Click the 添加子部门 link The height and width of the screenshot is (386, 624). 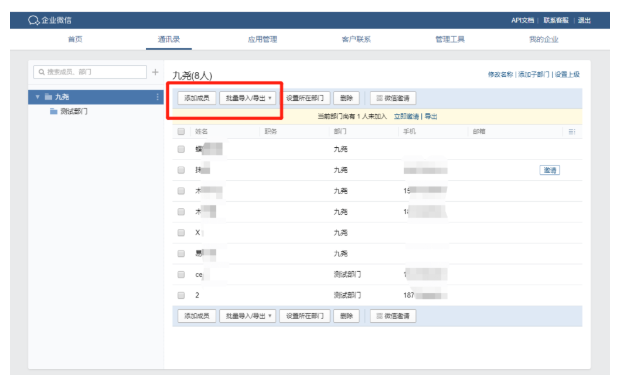533,74
